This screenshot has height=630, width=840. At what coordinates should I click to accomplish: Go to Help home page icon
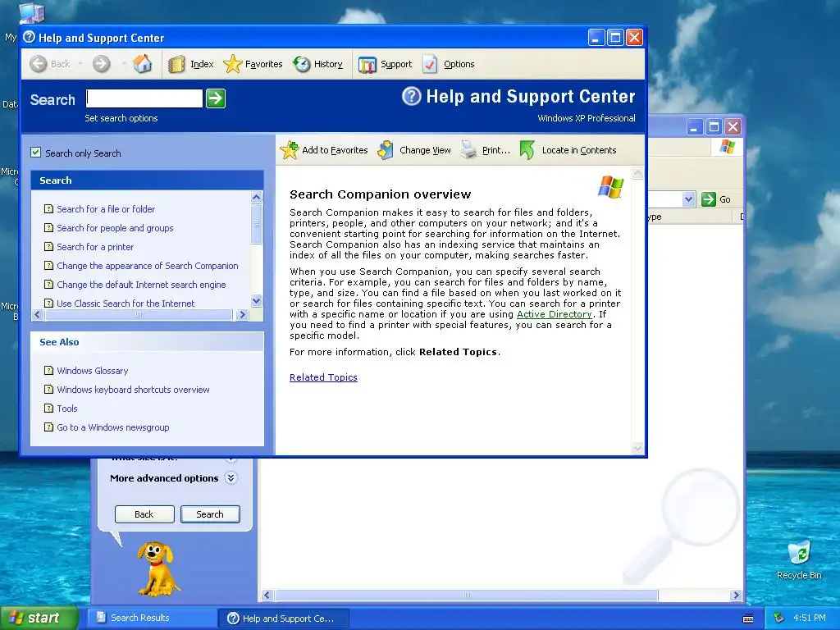click(143, 64)
